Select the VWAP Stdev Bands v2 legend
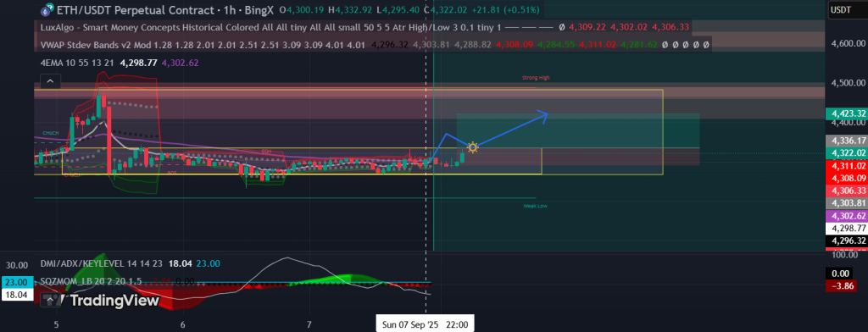Screen dimensions: 868x332 (203, 44)
